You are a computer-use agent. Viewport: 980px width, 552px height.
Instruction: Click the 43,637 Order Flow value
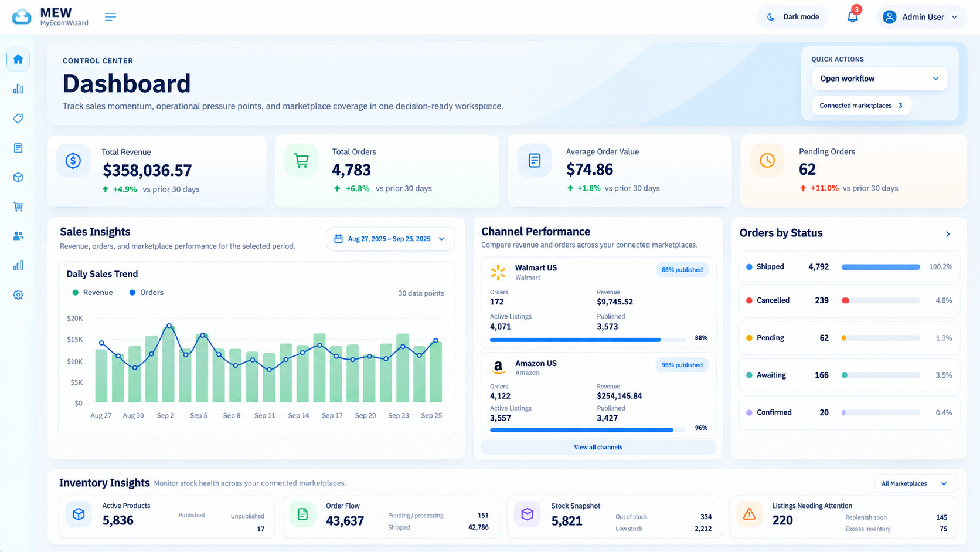pyautogui.click(x=345, y=521)
